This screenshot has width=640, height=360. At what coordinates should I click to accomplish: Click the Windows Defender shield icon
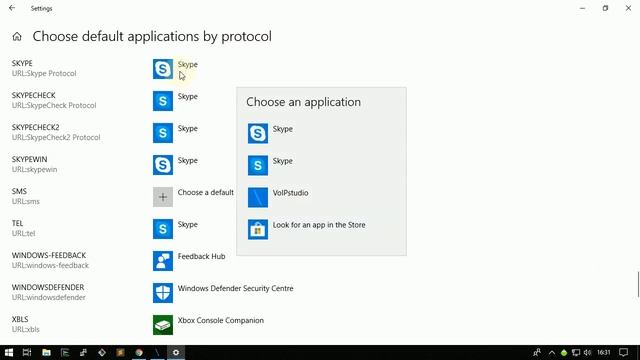coord(163,293)
